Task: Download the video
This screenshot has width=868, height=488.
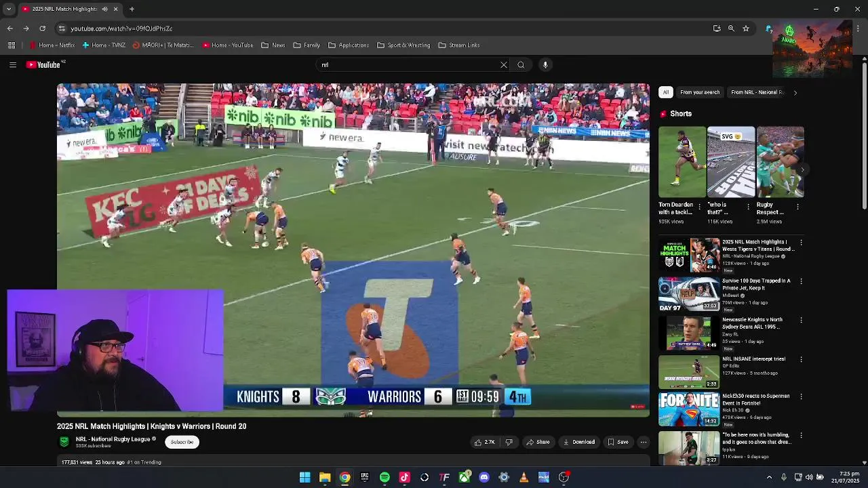Action: (x=579, y=442)
